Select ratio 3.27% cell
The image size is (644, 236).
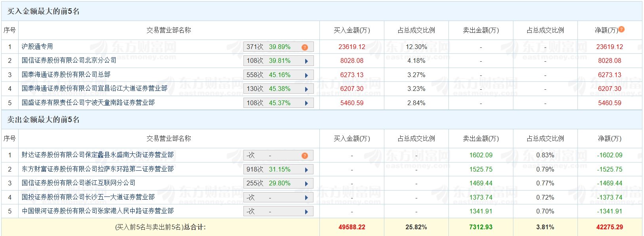(416, 75)
